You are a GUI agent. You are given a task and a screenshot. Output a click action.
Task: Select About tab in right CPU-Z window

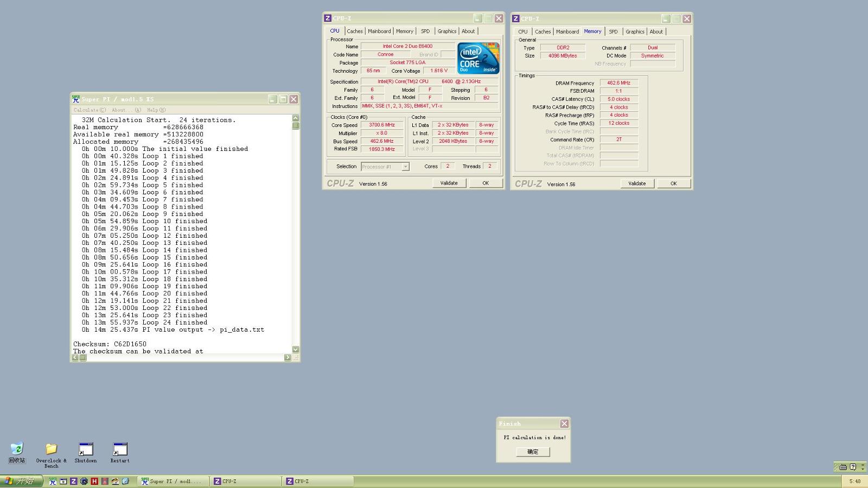[x=656, y=31]
